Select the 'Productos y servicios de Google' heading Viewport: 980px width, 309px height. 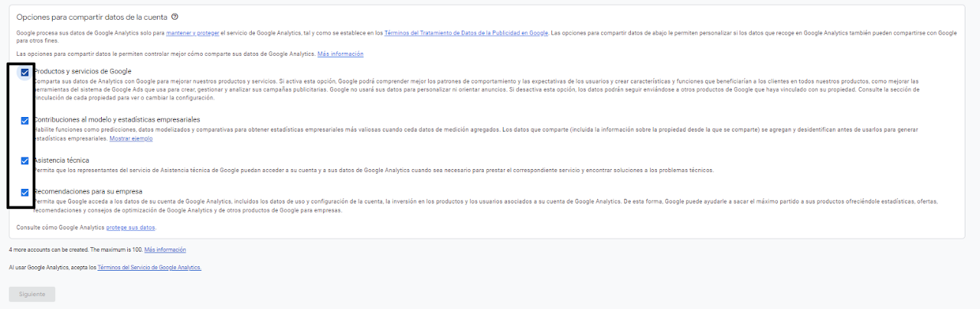coord(82,71)
